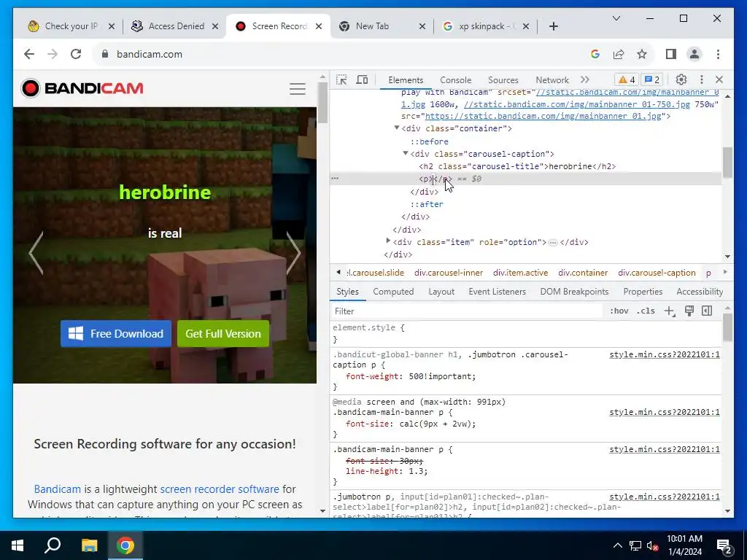Screen dimensions: 747x560
Task: Open the Properties tab
Action: point(643,292)
